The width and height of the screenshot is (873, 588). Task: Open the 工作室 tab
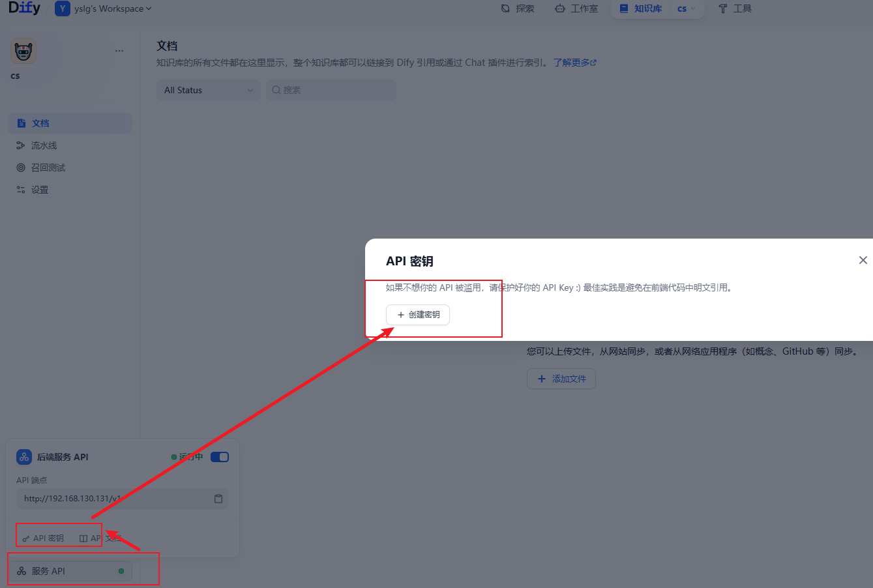(x=576, y=9)
